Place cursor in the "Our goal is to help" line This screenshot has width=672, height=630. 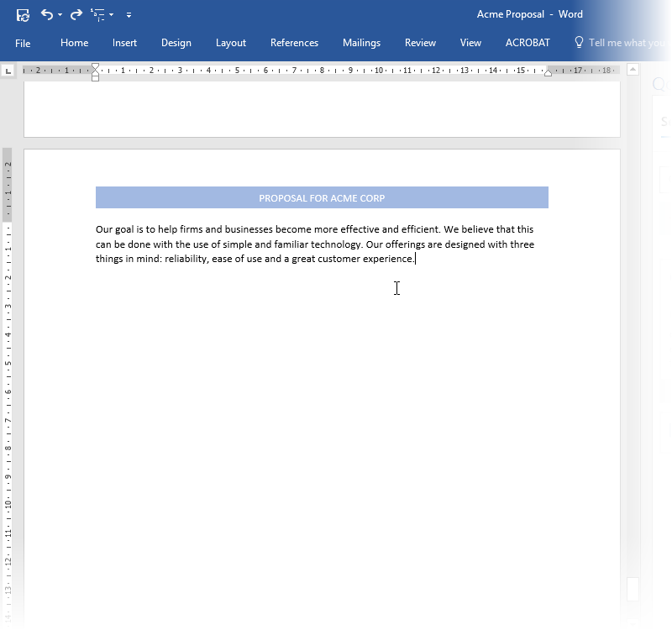[314, 229]
